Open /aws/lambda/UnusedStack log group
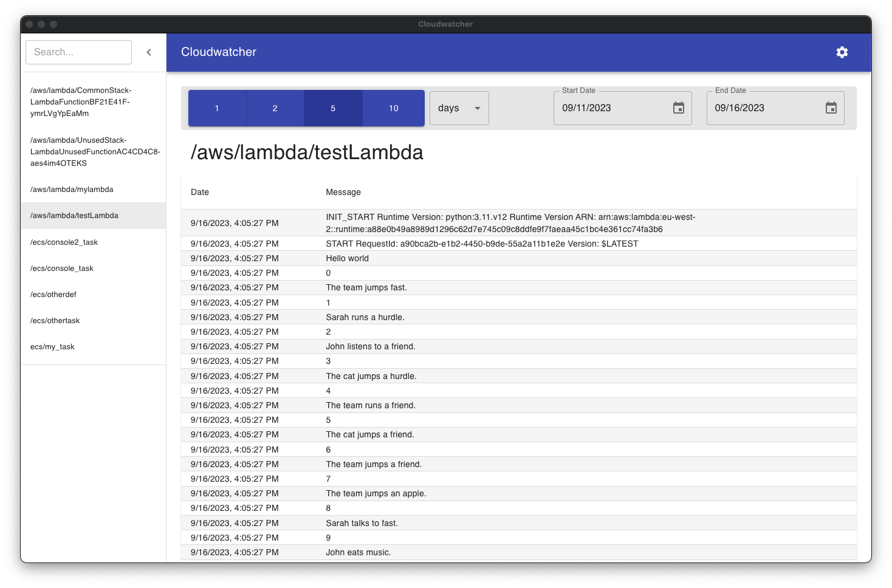The image size is (892, 588). [x=93, y=152]
